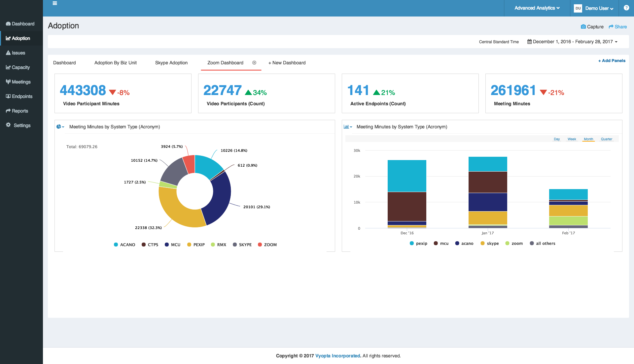Image resolution: width=634 pixels, height=364 pixels.
Task: Toggle mcu legend in the bar chart
Action: tap(441, 243)
